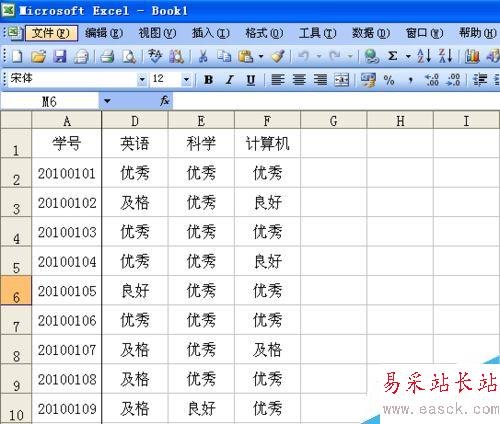Insert a hyperlink with the globe icon
The height and width of the screenshot is (424, 500).
(371, 56)
